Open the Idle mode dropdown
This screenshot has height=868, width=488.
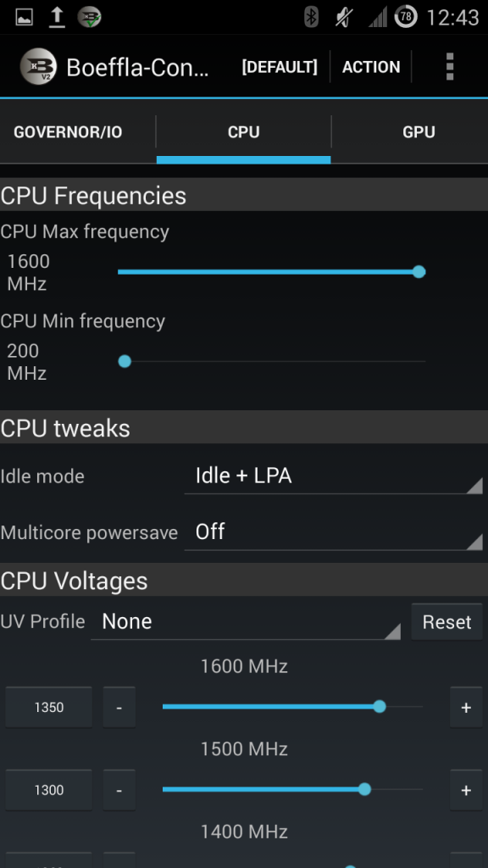(x=333, y=476)
